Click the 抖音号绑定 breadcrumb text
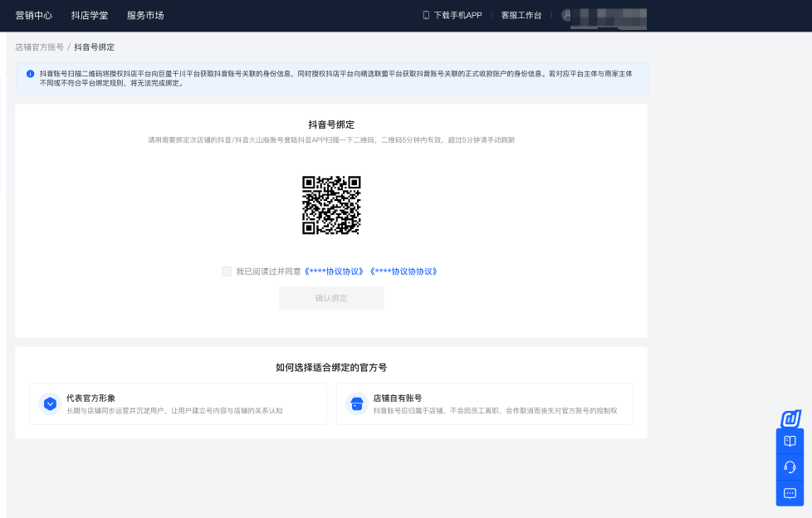Image resolution: width=812 pixels, height=518 pixels. [95, 47]
